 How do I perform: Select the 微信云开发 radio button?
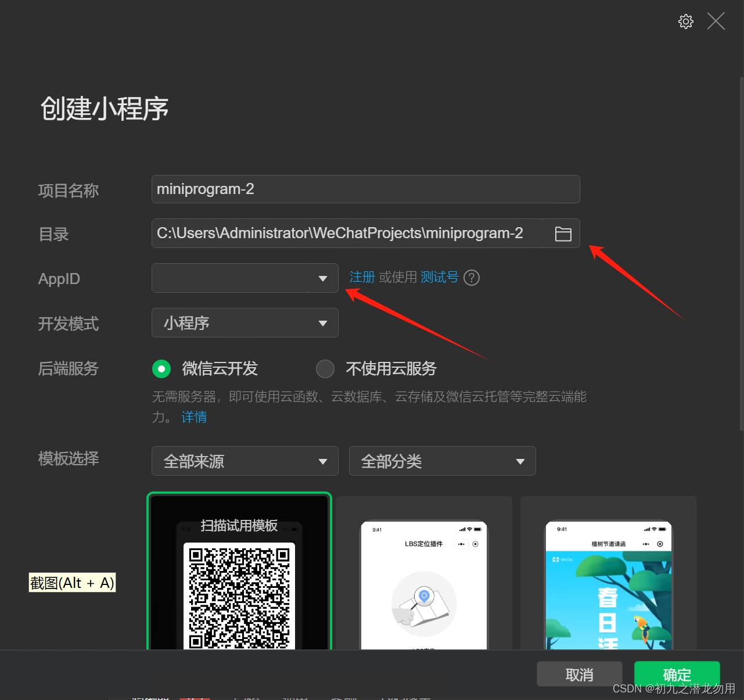[161, 368]
